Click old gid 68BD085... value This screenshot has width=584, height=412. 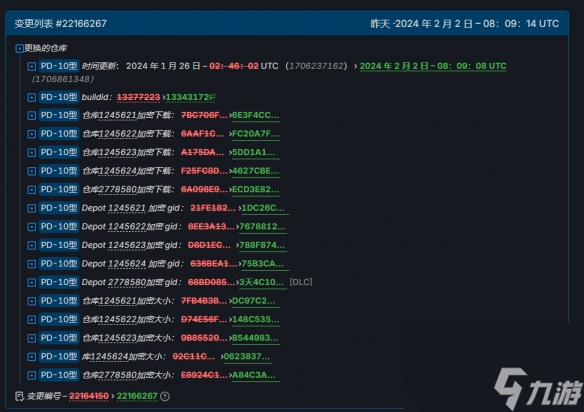coord(211,282)
